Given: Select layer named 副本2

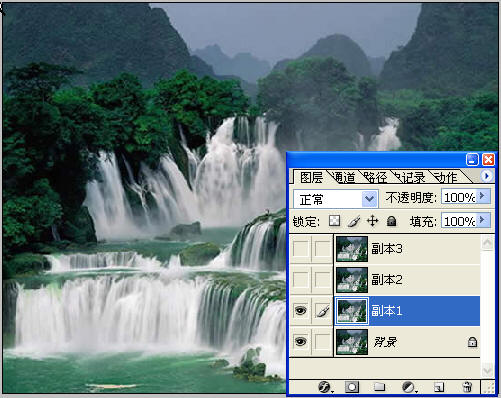Looking at the screenshot, I should coord(387,280).
